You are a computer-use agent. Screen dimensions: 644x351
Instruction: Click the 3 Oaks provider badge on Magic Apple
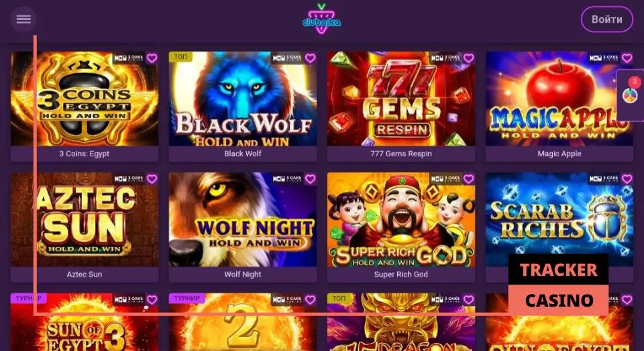[604, 58]
